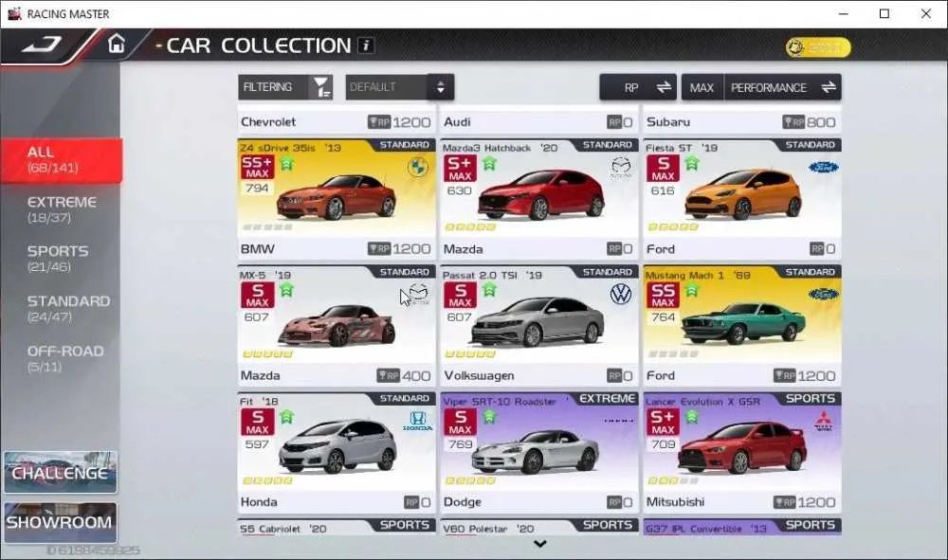The height and width of the screenshot is (560, 948).
Task: Open the S5 Cabriolet '20 card
Action: tap(337, 527)
